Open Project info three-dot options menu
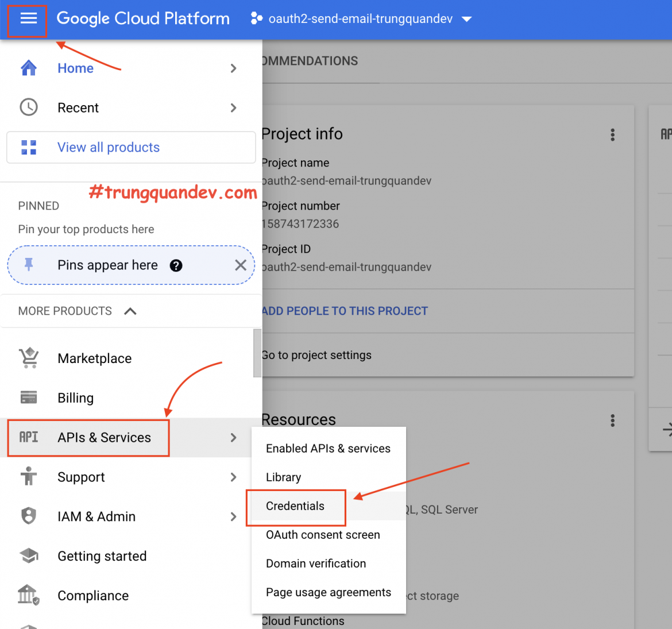 pos(612,134)
